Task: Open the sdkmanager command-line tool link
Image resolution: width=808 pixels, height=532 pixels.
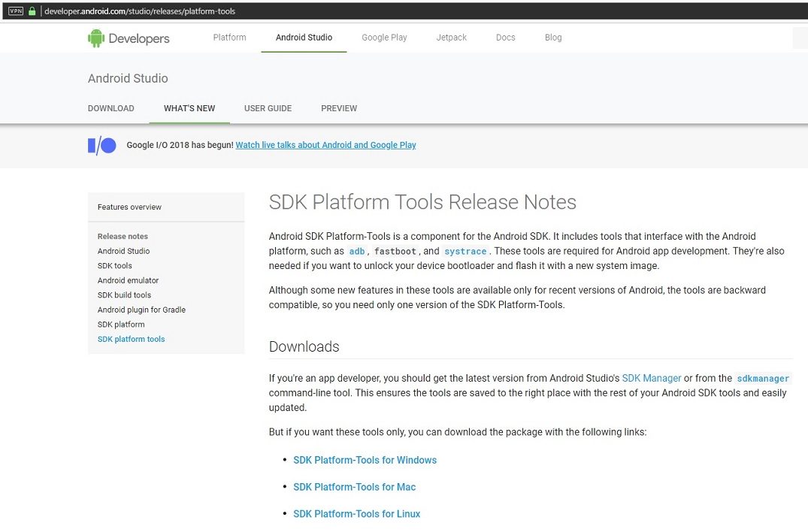Action: [763, 379]
